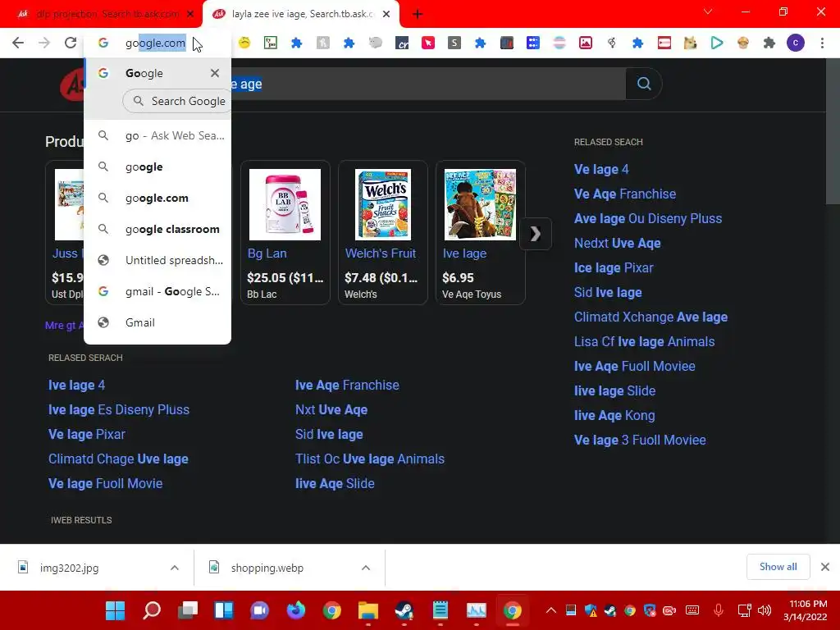840x630 pixels.
Task: Open the 'typo' extension icon
Action: click(271, 43)
